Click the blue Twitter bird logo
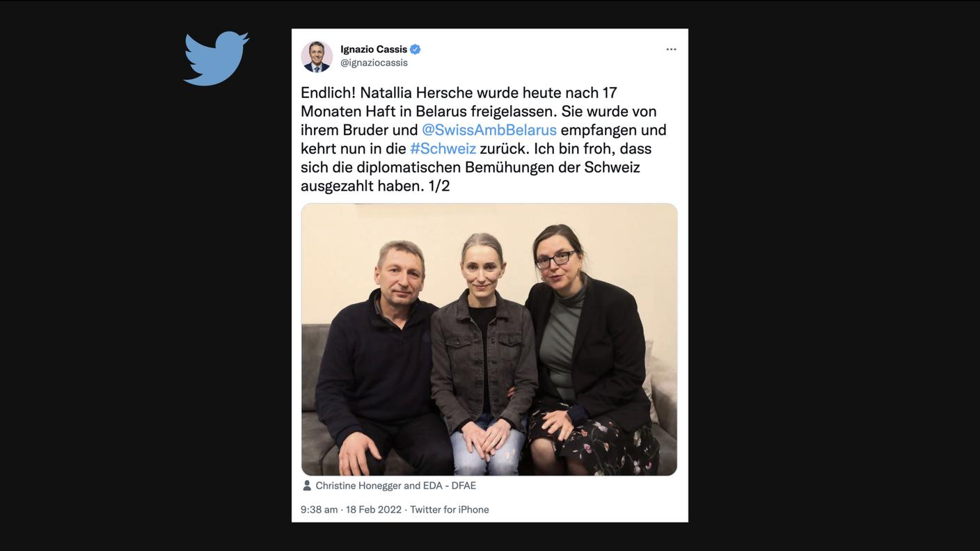 pos(216,58)
